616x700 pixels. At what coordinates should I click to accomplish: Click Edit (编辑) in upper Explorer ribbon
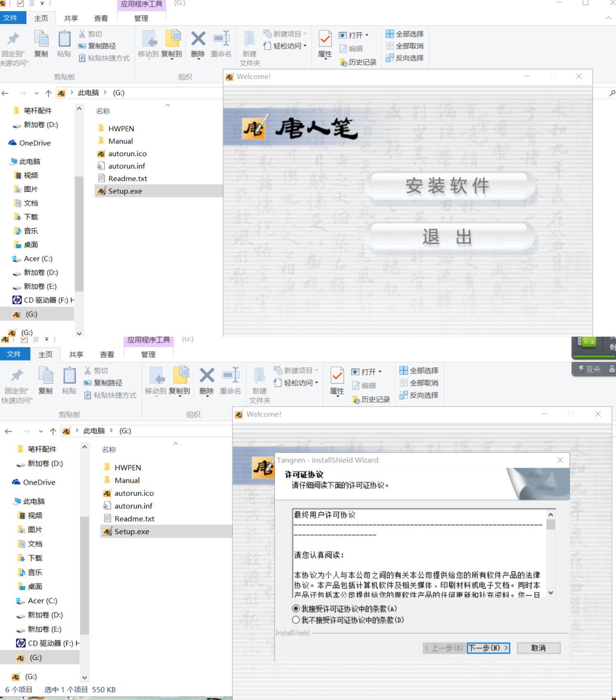[x=351, y=48]
